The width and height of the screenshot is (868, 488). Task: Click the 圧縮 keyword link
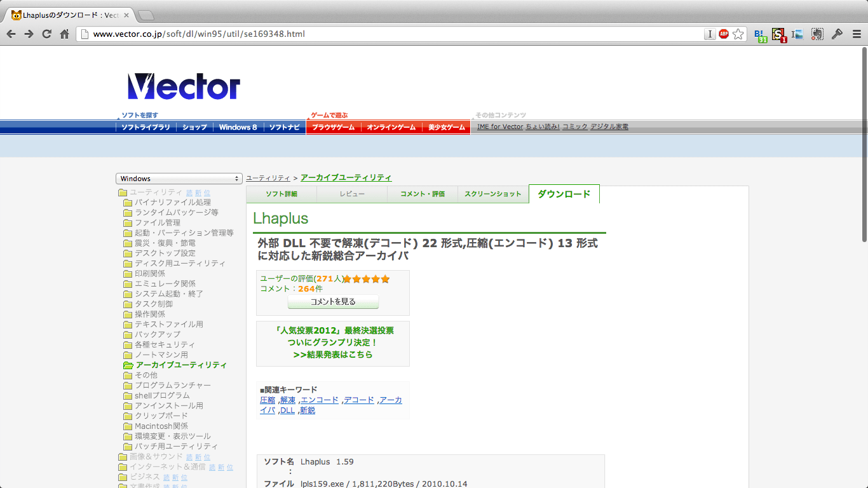(x=268, y=400)
